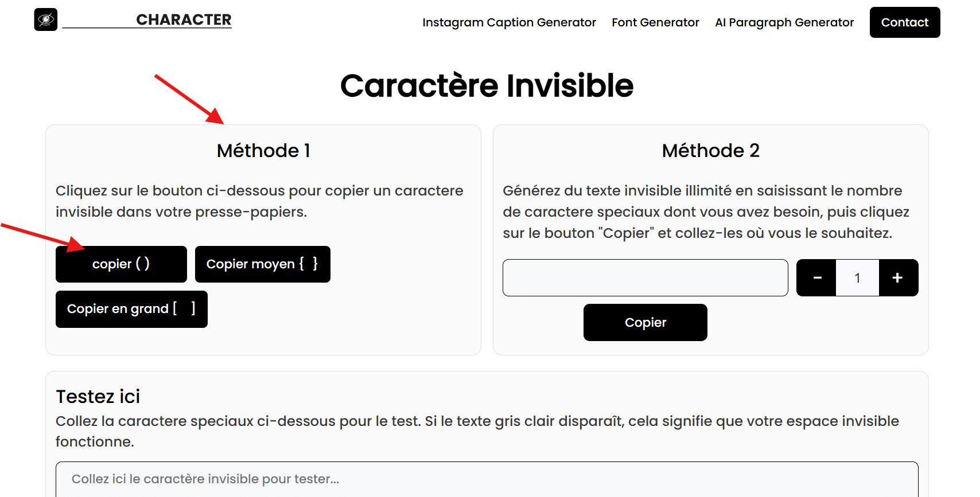Open the CHARACTER site home link
The width and height of the screenshot is (980, 497).
(182, 19)
